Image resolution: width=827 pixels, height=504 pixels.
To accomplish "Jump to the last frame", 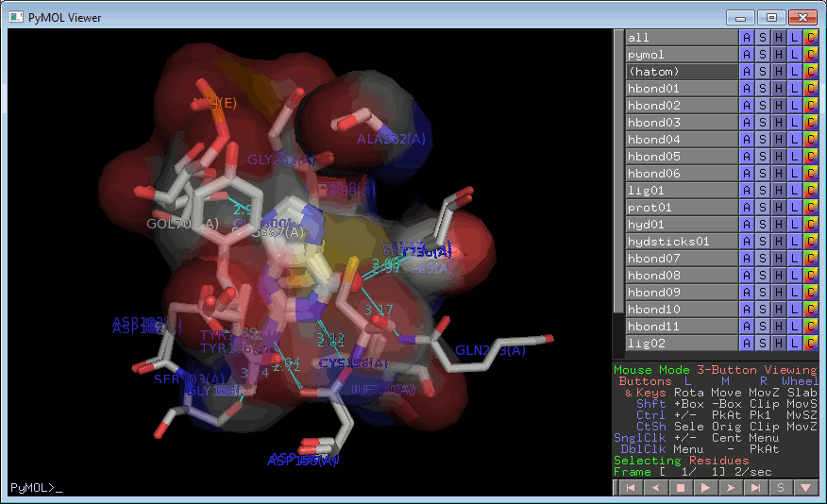I will tap(754, 488).
